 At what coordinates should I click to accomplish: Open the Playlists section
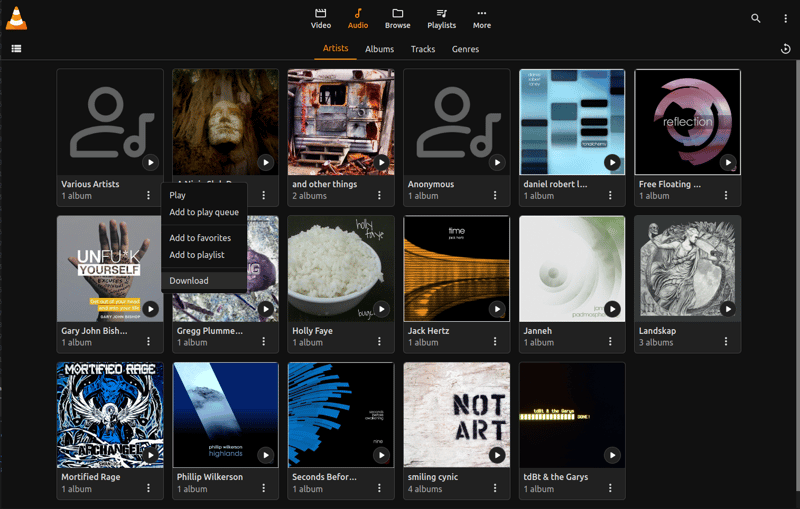441,18
